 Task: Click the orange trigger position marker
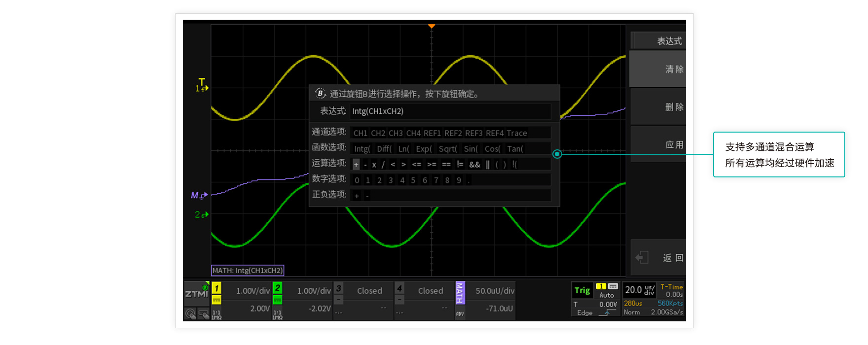[432, 26]
